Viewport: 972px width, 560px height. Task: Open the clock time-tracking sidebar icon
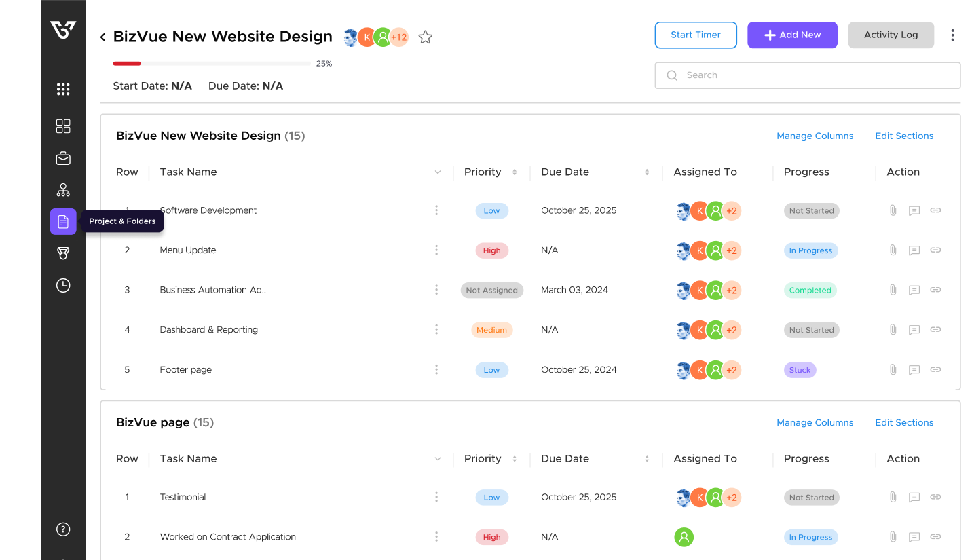(63, 285)
